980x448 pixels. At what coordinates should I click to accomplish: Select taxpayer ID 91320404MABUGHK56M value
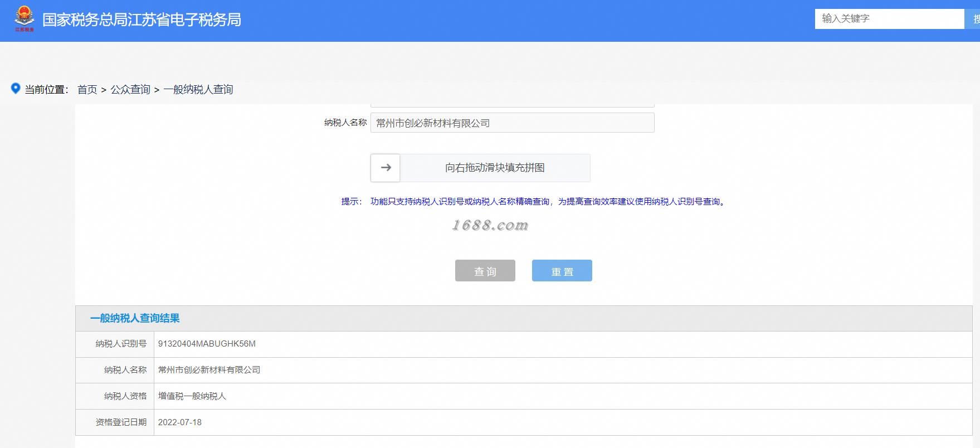coord(207,344)
